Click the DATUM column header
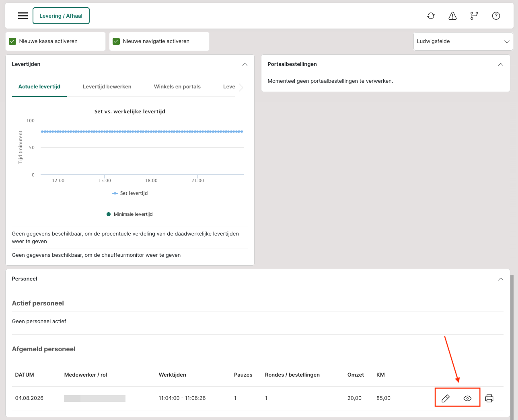518x420 pixels. (25, 375)
